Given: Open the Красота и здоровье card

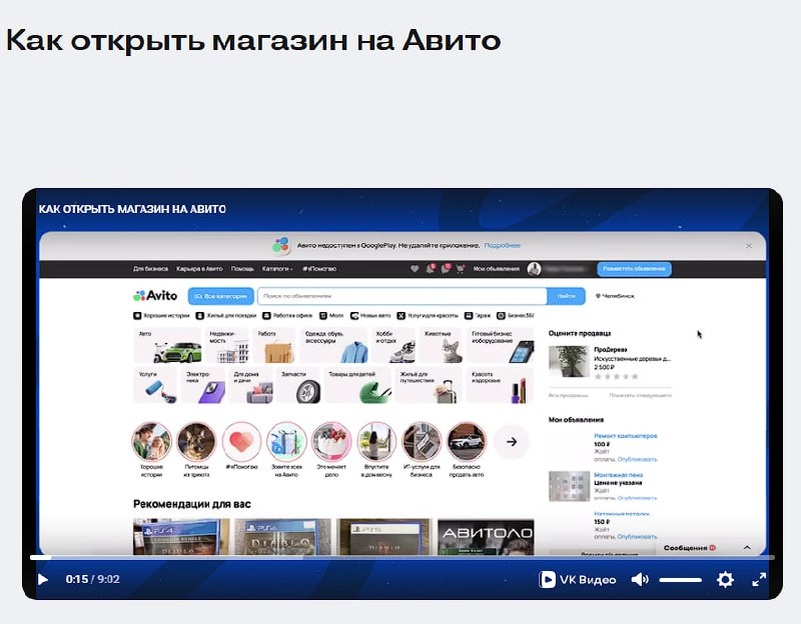Looking at the screenshot, I should (501, 386).
